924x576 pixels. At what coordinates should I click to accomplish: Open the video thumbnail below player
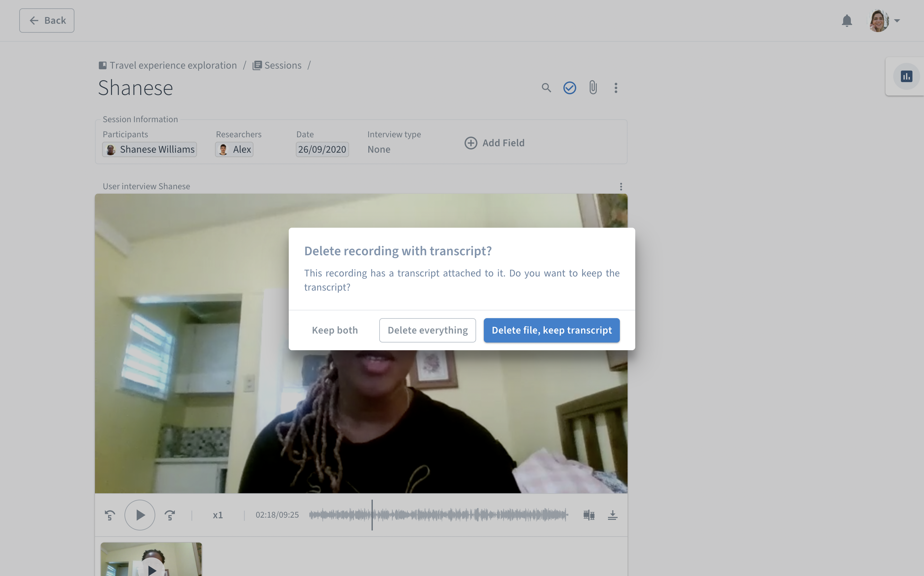tap(151, 559)
